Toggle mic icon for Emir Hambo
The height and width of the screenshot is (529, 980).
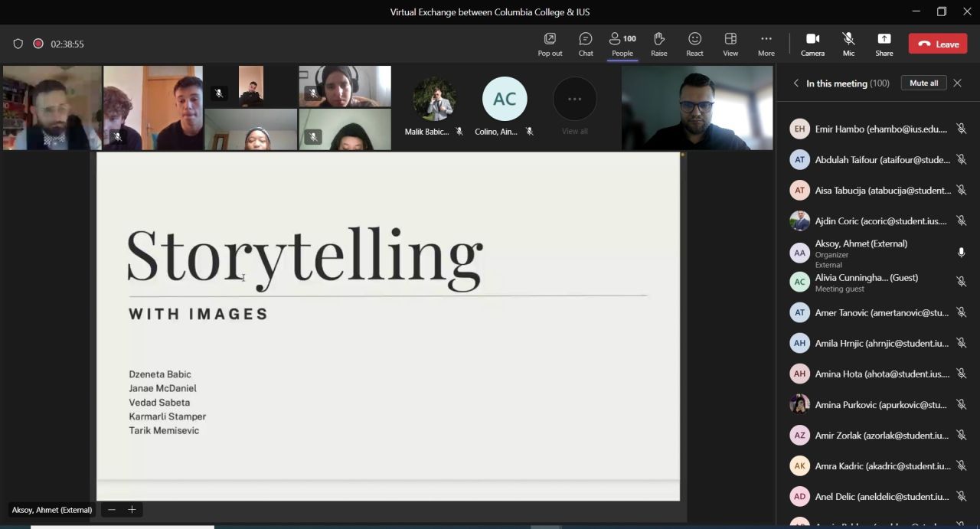961,129
